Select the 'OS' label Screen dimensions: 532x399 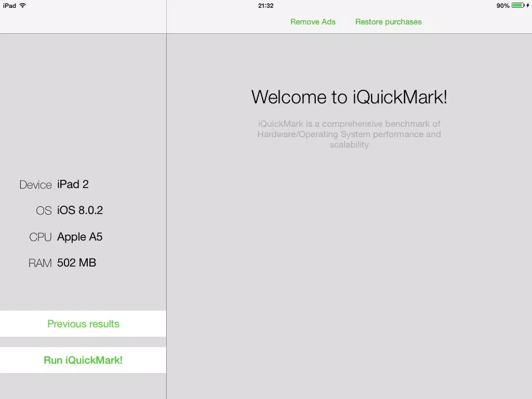point(44,211)
